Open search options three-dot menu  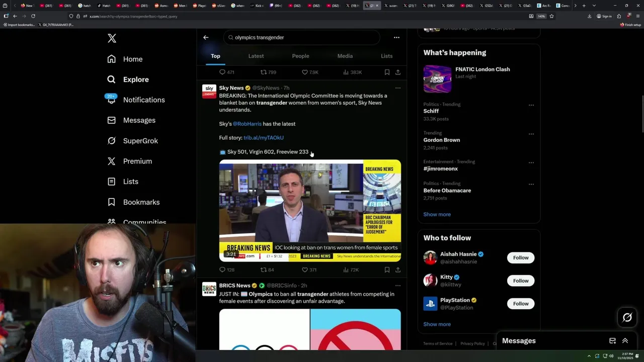pyautogui.click(x=396, y=37)
